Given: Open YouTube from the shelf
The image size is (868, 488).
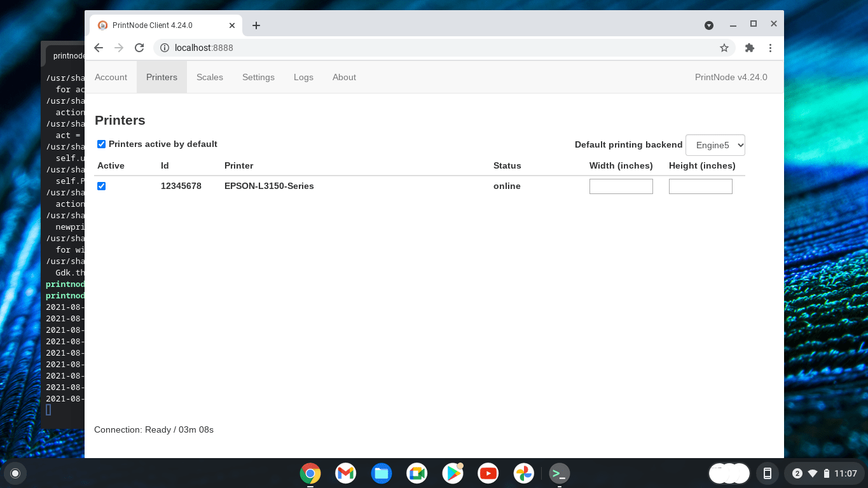Looking at the screenshot, I should [488, 473].
